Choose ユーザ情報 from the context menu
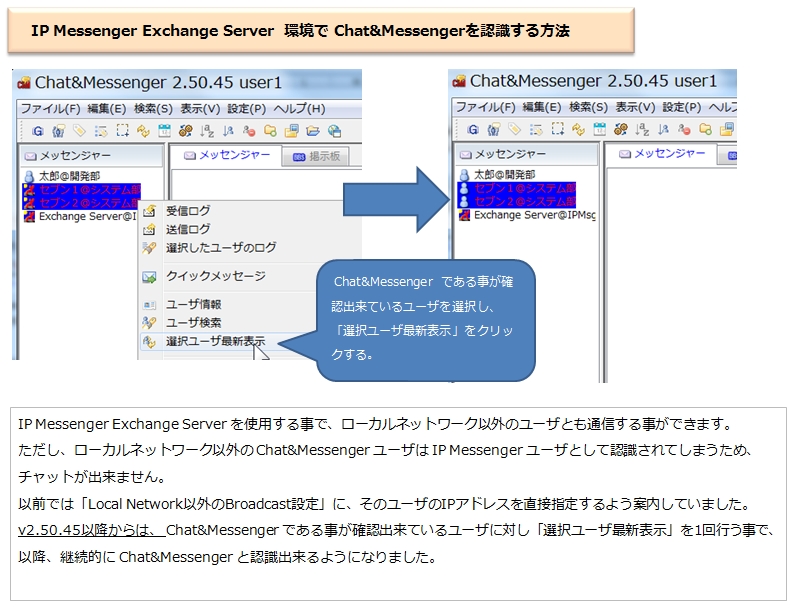This screenshot has width=796, height=614. [x=193, y=304]
